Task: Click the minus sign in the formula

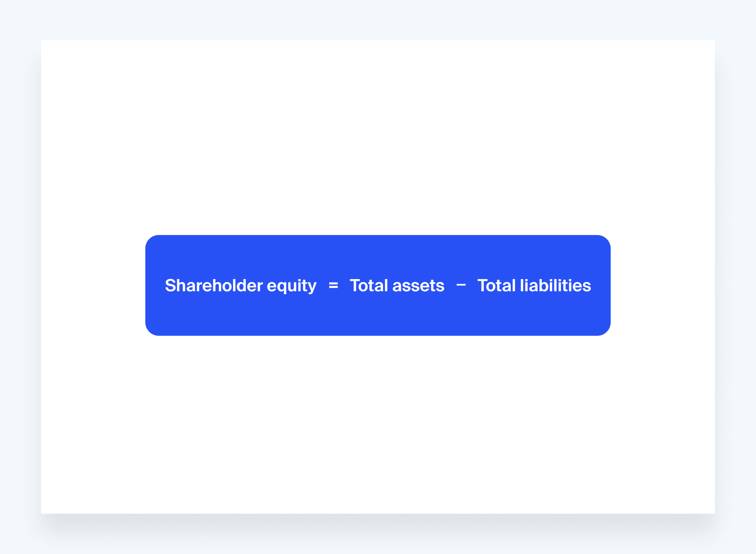Action: [x=461, y=285]
